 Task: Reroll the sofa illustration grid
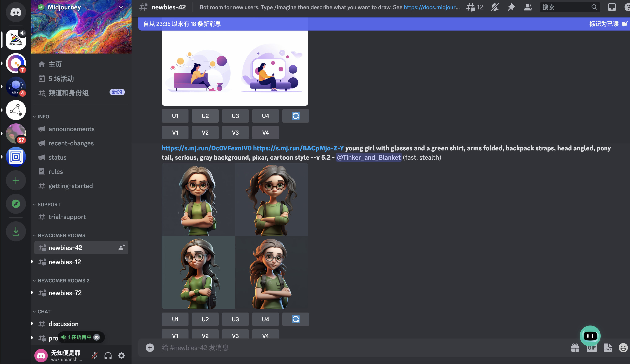(296, 116)
